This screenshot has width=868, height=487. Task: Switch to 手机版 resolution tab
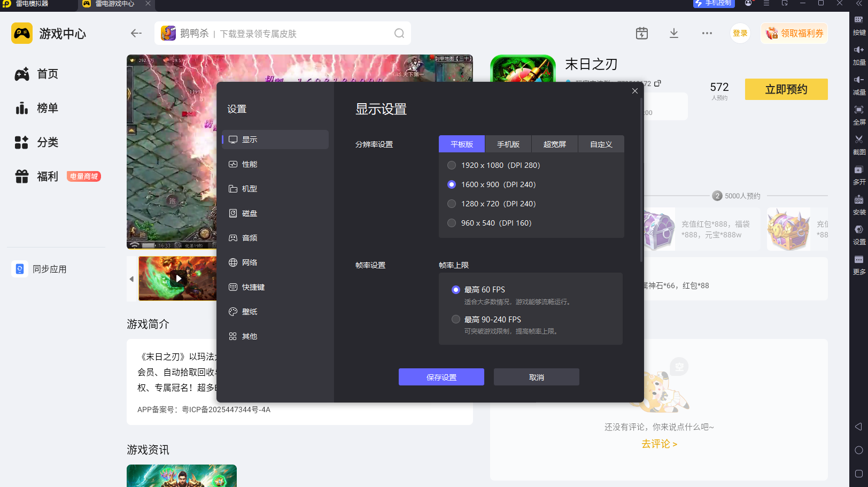pyautogui.click(x=508, y=144)
